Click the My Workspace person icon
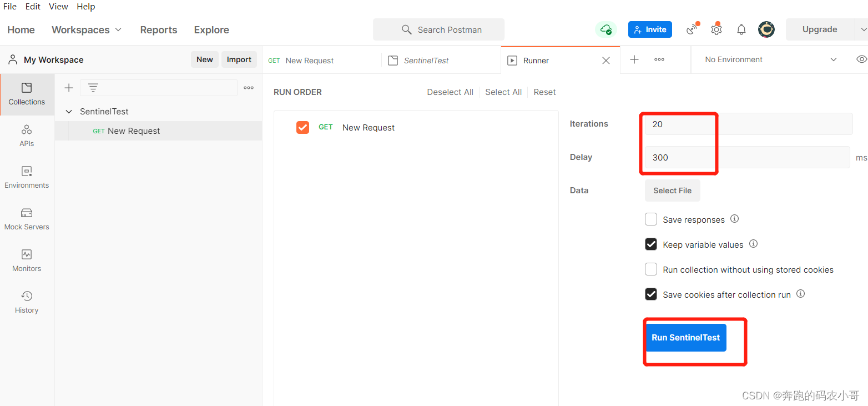 point(13,59)
